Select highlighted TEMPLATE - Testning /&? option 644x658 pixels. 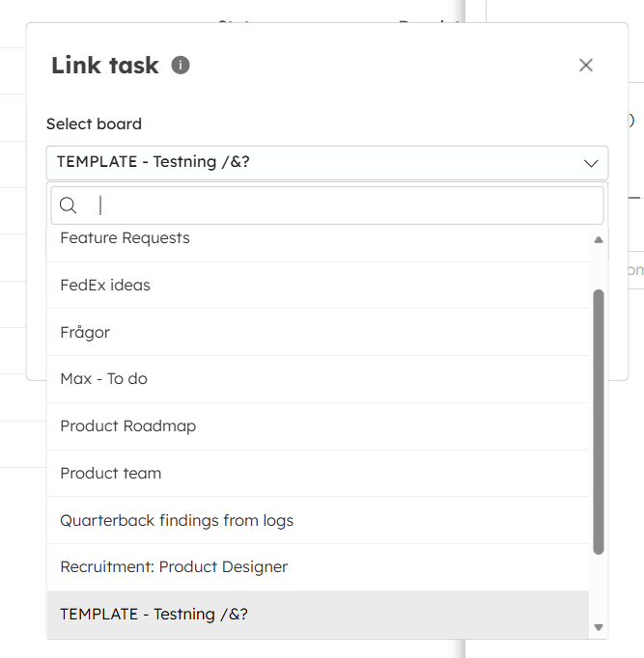[x=318, y=615]
